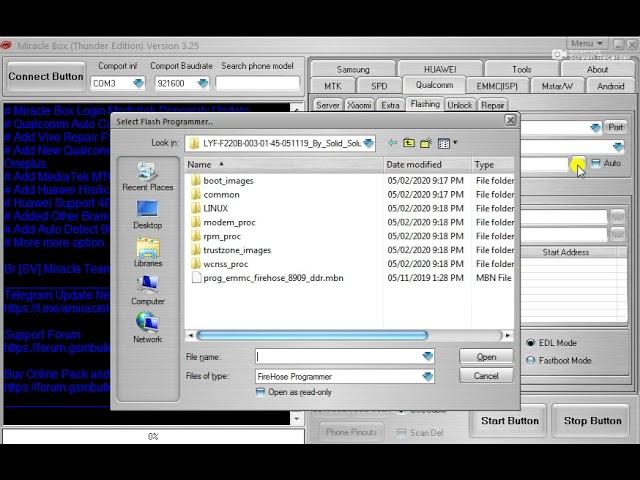Screen dimensions: 640x480
Task: Open Libraries in dialog sidebar
Action: [x=148, y=253]
